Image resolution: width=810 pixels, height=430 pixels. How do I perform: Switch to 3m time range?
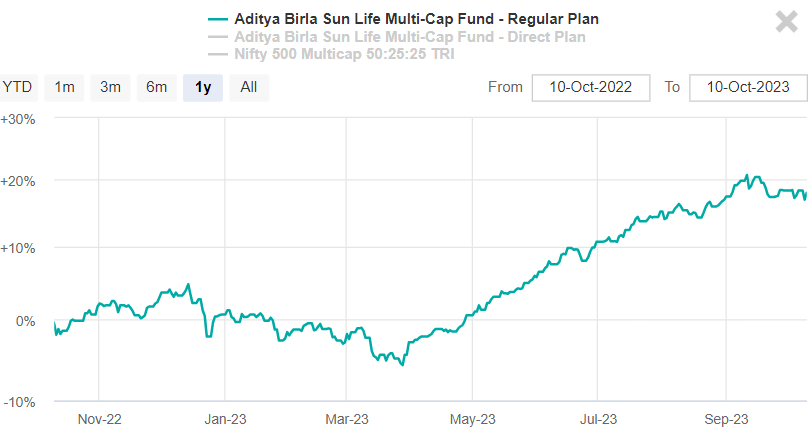tap(110, 87)
